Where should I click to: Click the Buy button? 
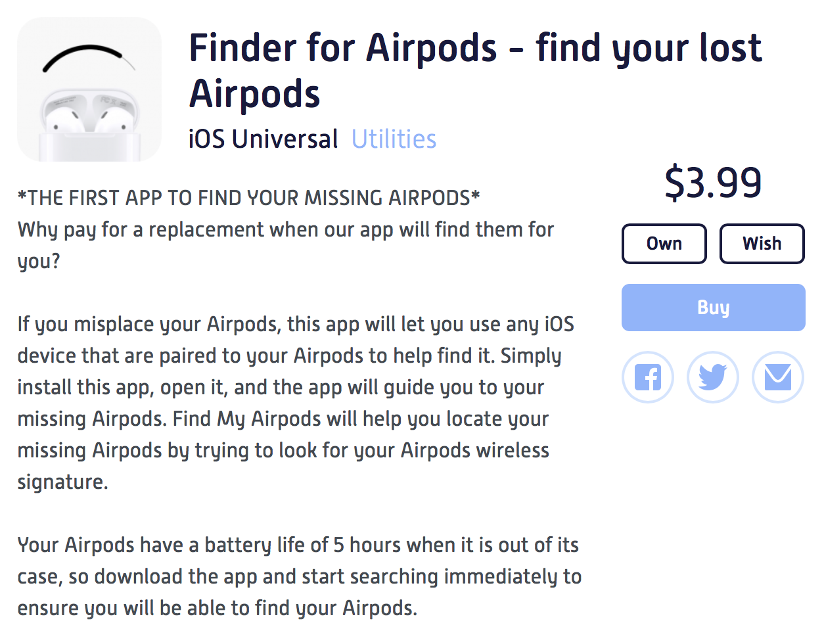(714, 308)
